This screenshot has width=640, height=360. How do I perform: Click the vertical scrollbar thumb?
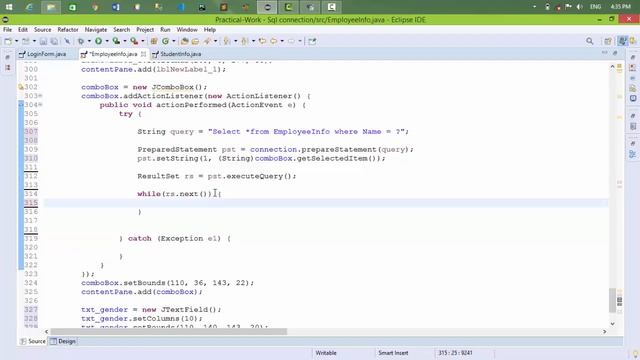click(612, 300)
